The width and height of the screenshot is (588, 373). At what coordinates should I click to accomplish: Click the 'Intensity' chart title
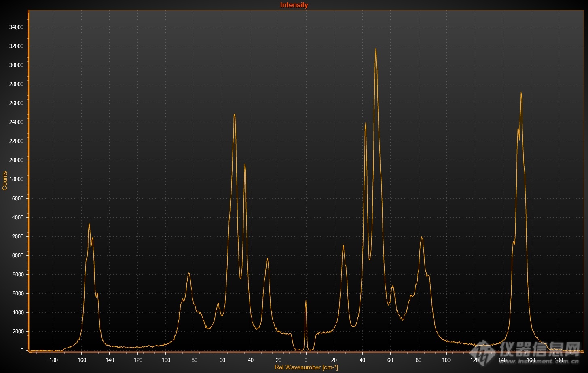tap(294, 5)
